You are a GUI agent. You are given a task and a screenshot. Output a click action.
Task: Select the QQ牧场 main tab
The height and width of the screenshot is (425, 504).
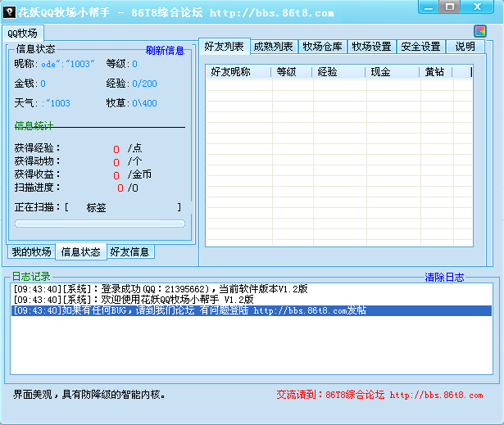[22, 34]
